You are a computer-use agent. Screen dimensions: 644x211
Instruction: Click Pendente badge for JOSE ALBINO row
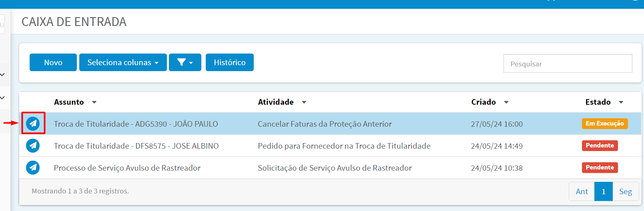point(600,145)
